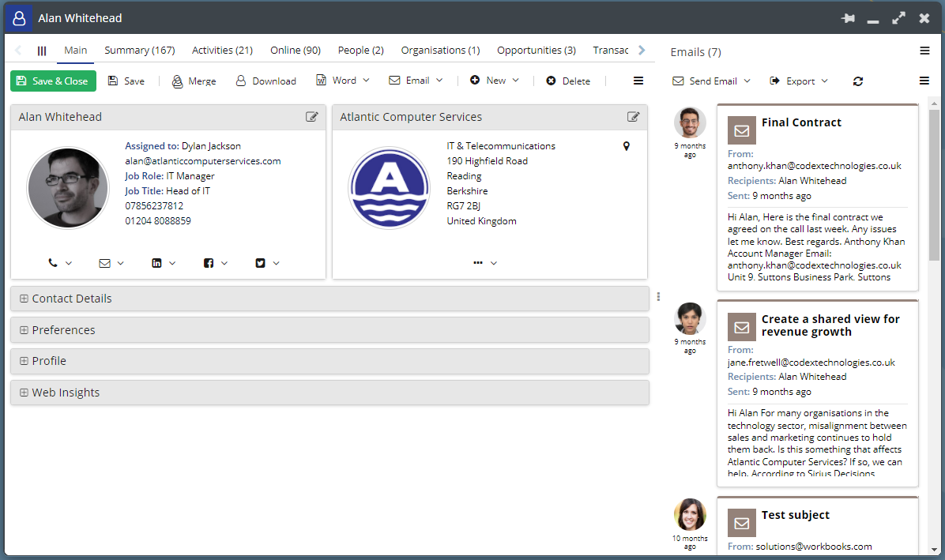Click the phone icon under Alan's photo

pyautogui.click(x=55, y=262)
